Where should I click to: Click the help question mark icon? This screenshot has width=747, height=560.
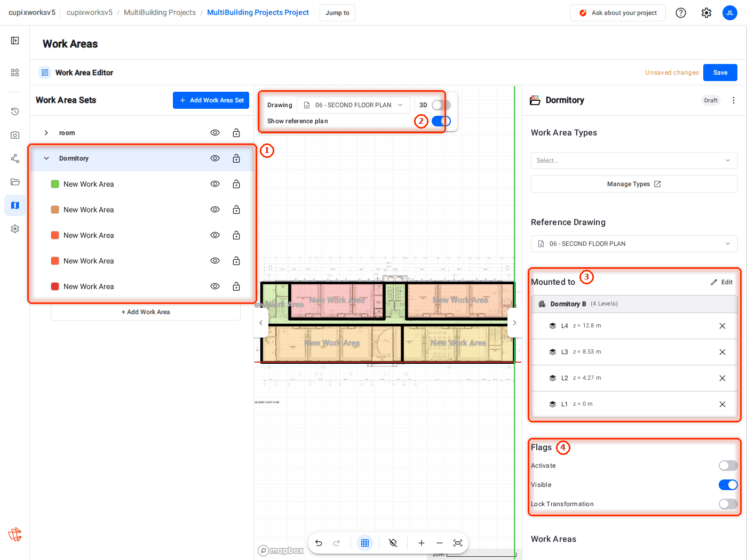tap(681, 13)
